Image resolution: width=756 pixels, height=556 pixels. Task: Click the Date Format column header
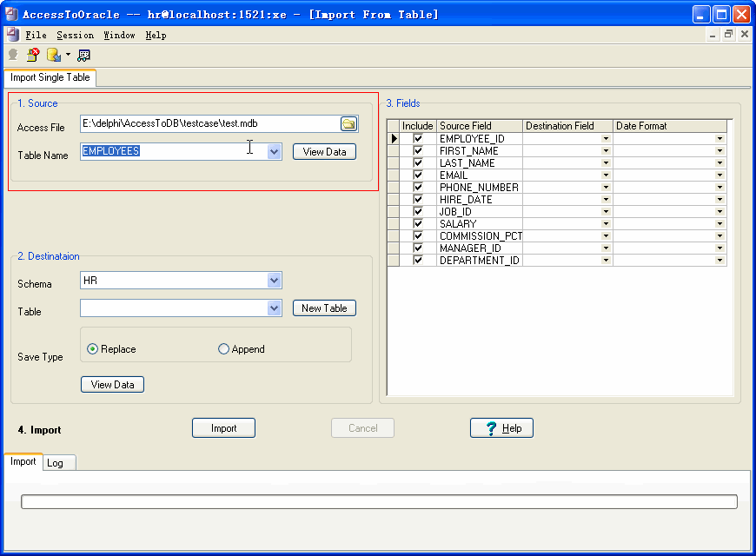670,126
